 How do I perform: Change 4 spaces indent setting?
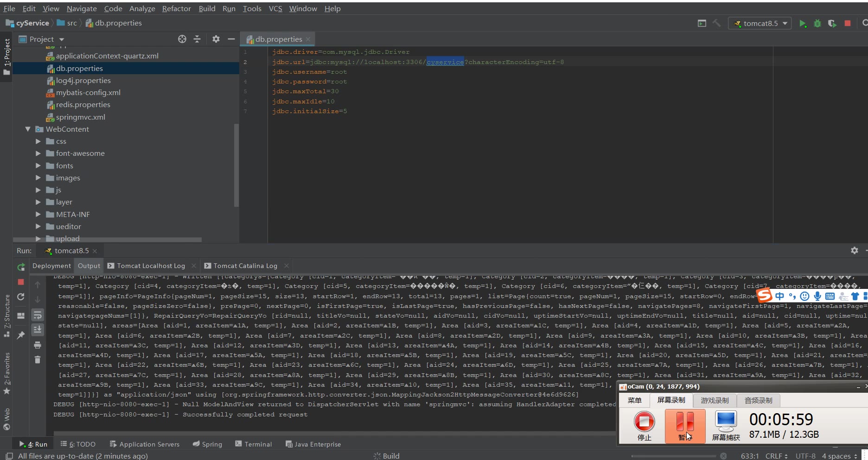(x=839, y=456)
